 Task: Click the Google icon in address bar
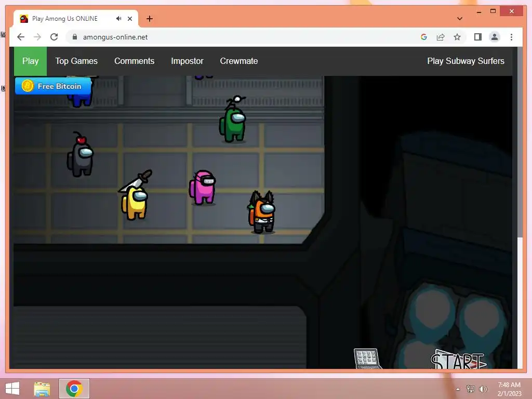click(424, 37)
